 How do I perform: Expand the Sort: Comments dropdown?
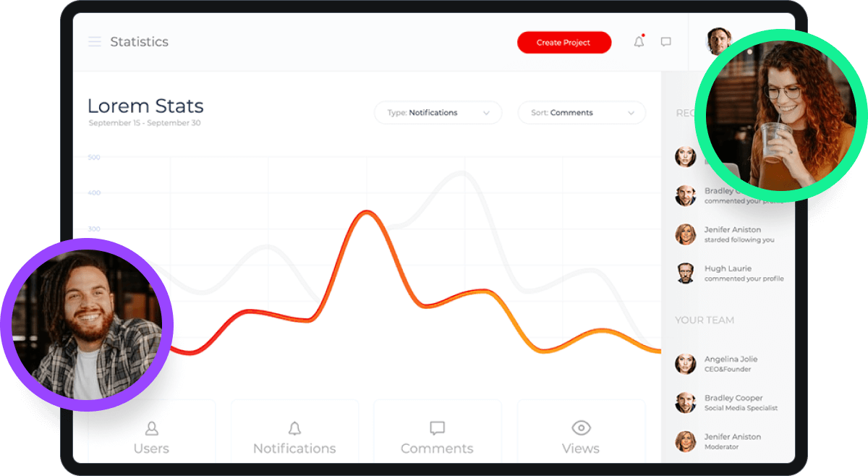click(581, 113)
